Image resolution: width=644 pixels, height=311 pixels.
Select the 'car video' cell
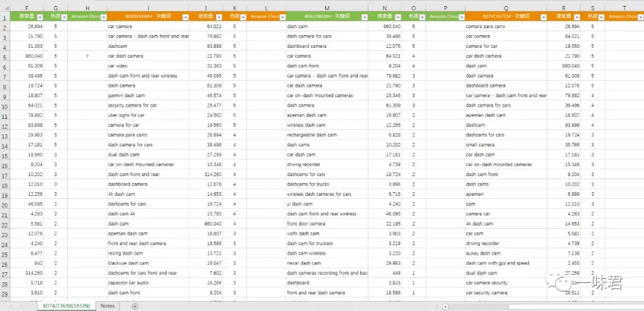point(148,66)
